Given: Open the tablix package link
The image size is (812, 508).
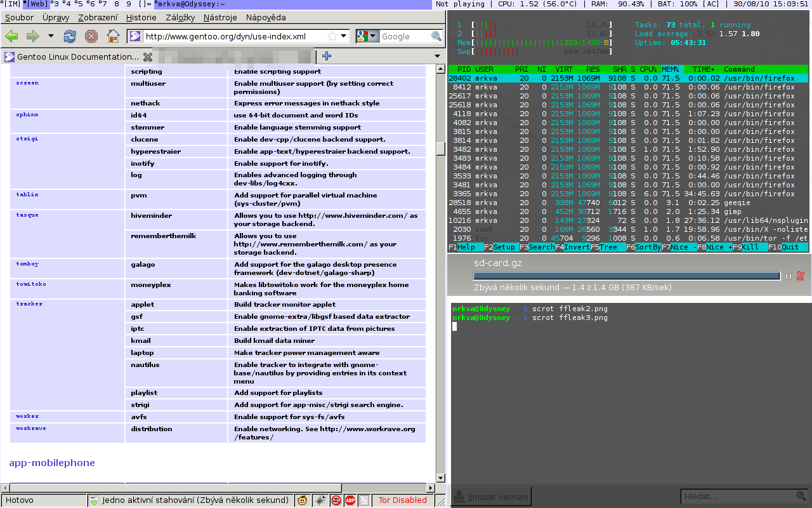Looking at the screenshot, I should [27, 194].
